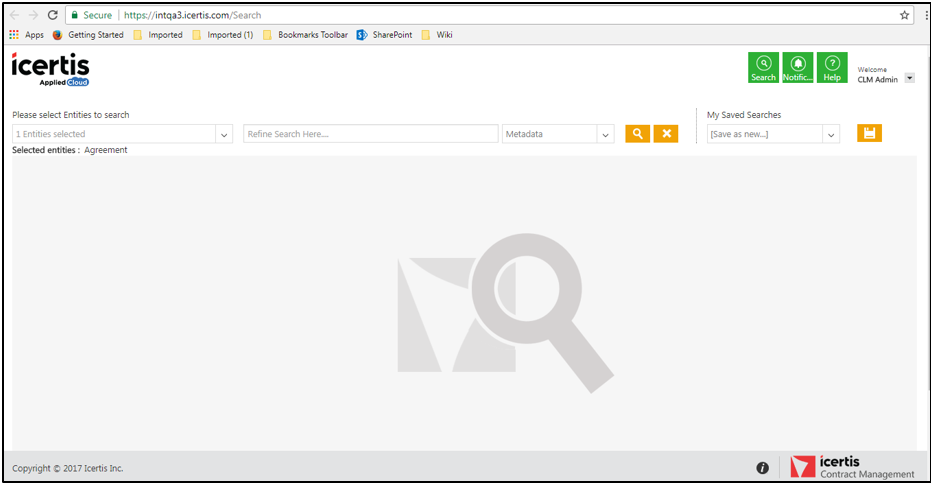Open the Help question mark tile
Viewport: 931px width, 485px height.
tap(832, 68)
